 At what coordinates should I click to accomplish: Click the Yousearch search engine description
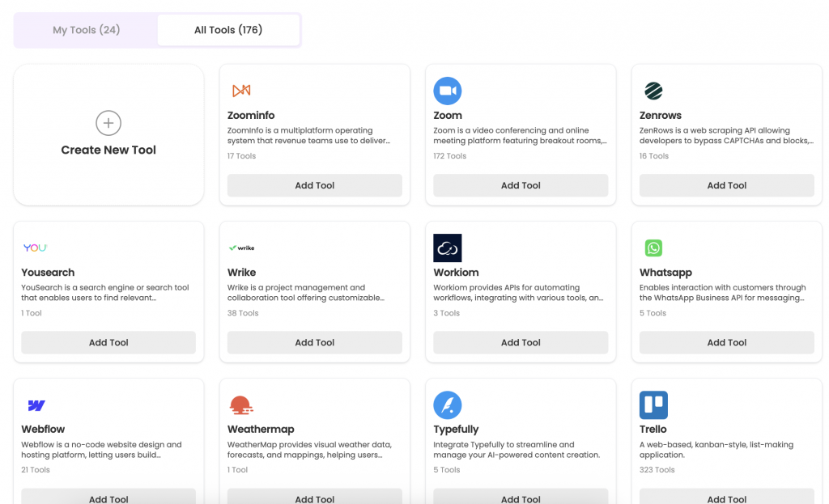(105, 293)
